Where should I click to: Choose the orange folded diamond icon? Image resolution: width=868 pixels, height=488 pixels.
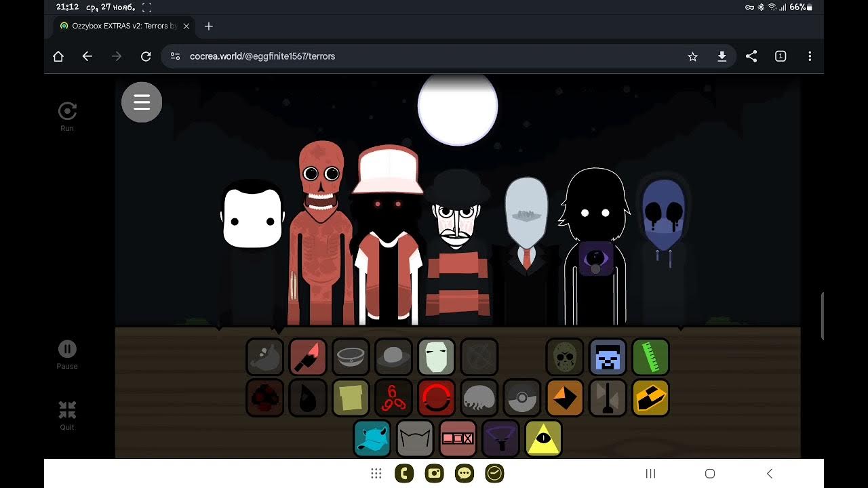(565, 398)
